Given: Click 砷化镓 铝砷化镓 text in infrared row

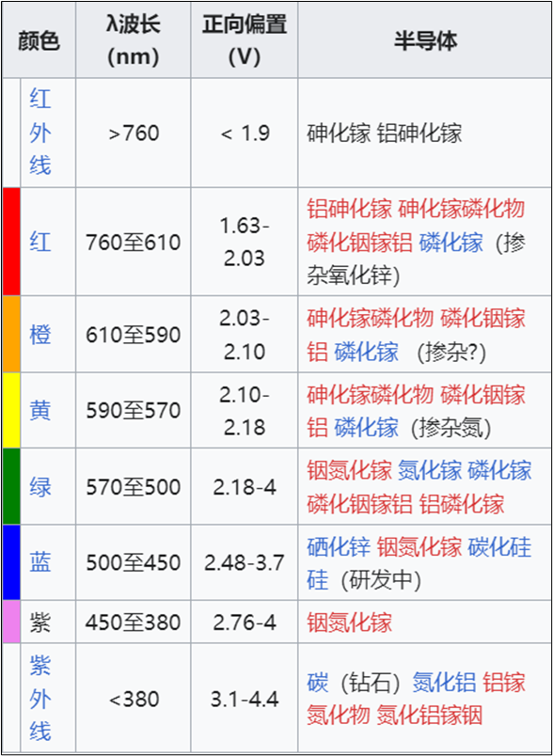Looking at the screenshot, I should click(x=385, y=134).
